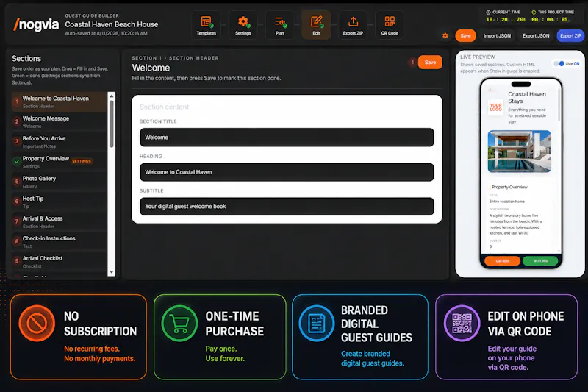Tap Call host in phone preview

pos(502,260)
